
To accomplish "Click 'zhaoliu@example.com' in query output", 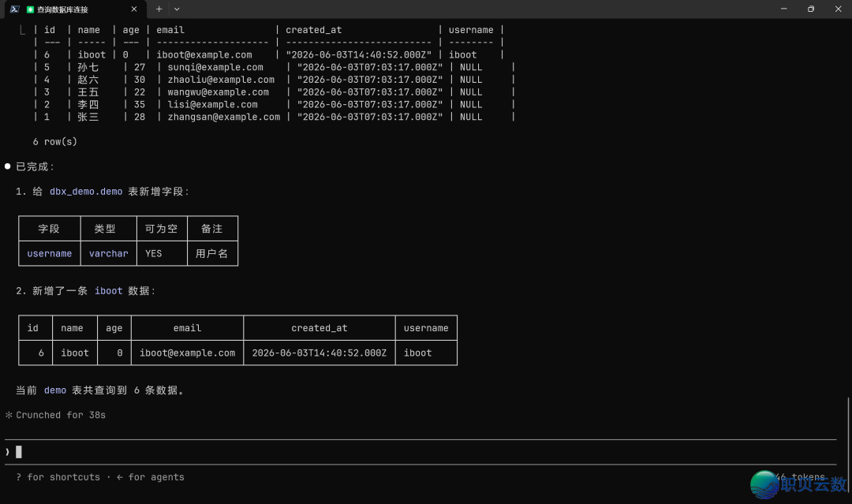I will tap(221, 80).
